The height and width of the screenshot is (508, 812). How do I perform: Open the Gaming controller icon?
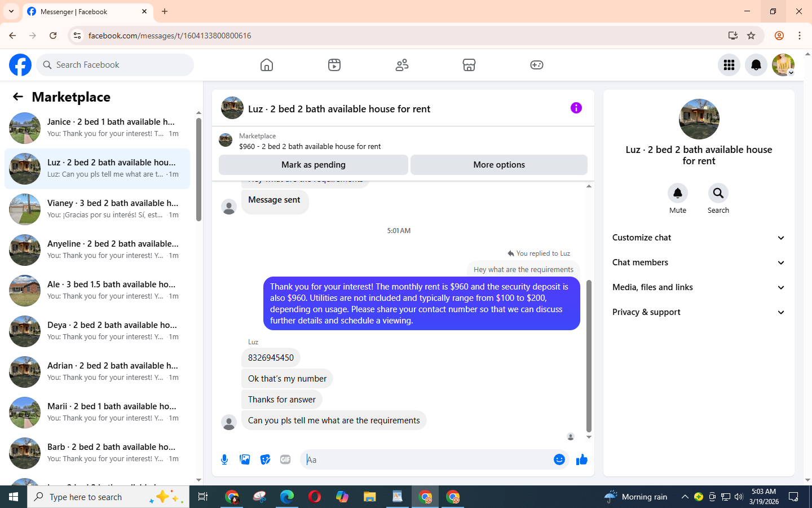point(537,65)
